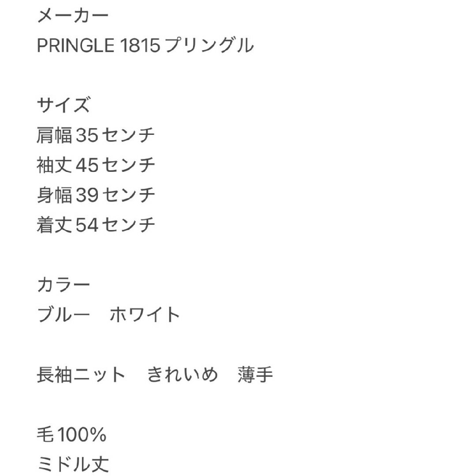
Task: Click the number 1815 in brand line
Action: (x=140, y=45)
